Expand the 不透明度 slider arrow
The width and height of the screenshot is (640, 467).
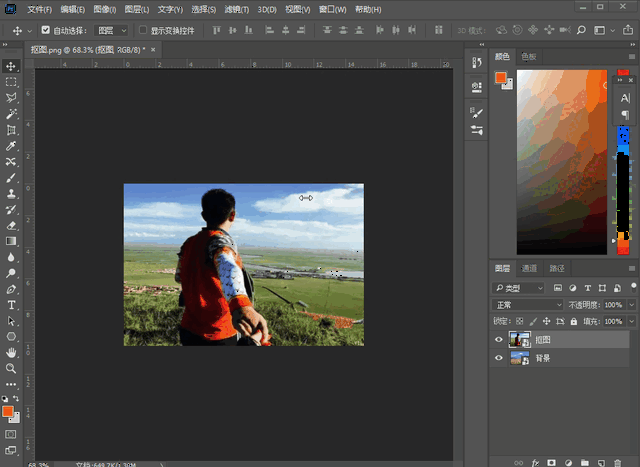631,305
